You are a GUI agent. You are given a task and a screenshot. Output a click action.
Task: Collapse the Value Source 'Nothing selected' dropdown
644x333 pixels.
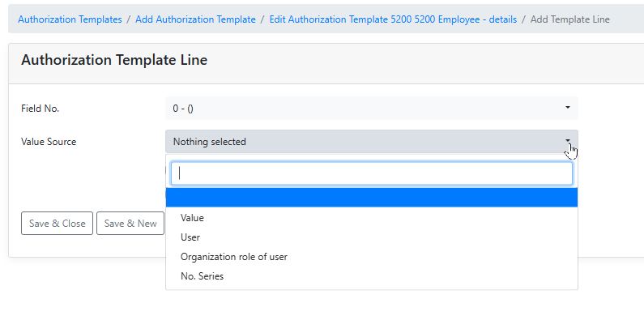365,142
